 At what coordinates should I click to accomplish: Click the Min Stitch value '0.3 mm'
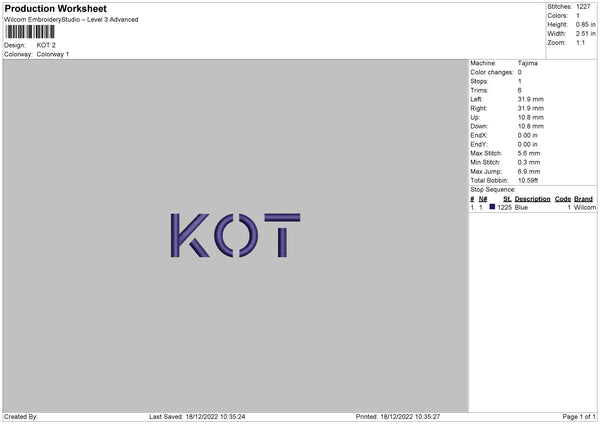[x=529, y=162]
